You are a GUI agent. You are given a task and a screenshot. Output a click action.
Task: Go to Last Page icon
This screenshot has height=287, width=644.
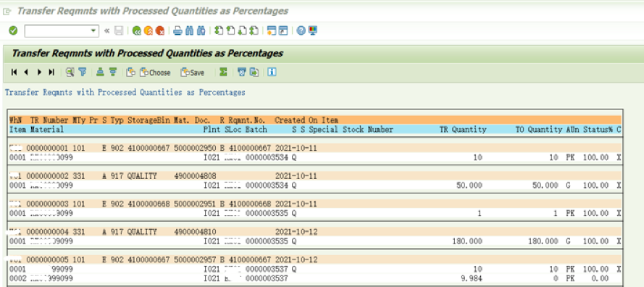click(x=254, y=31)
